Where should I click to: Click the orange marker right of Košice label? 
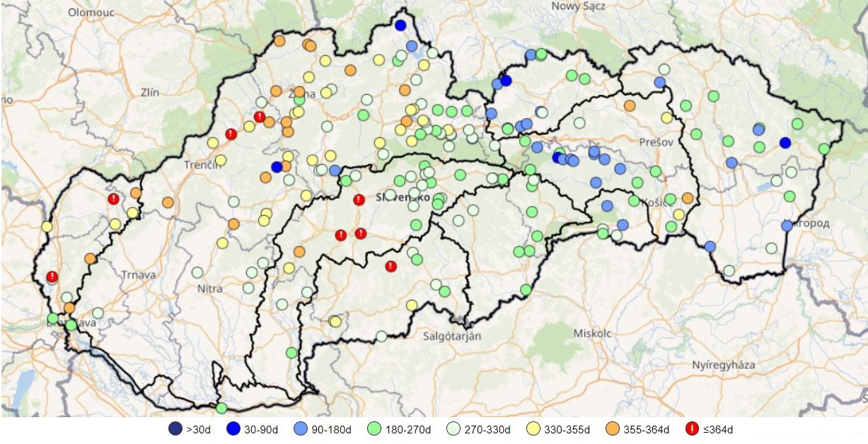[x=688, y=198]
